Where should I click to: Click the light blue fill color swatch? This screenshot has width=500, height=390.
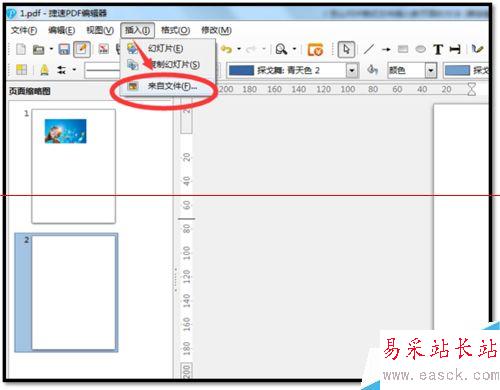pyautogui.click(x=457, y=70)
